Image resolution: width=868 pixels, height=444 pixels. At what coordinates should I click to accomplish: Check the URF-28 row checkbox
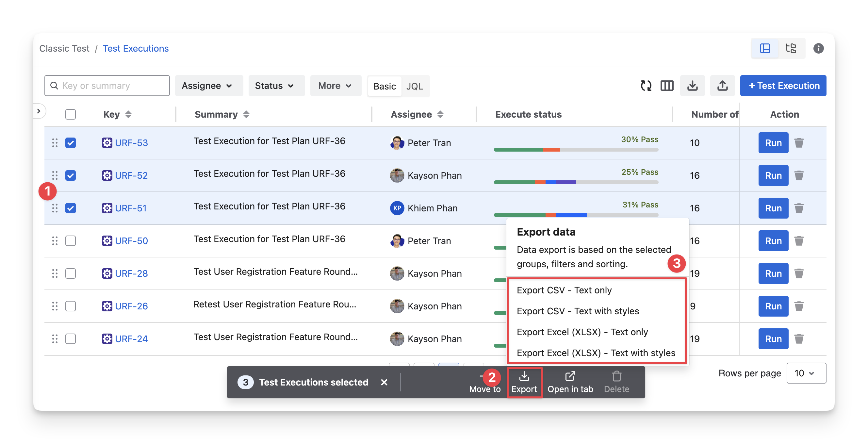71,273
